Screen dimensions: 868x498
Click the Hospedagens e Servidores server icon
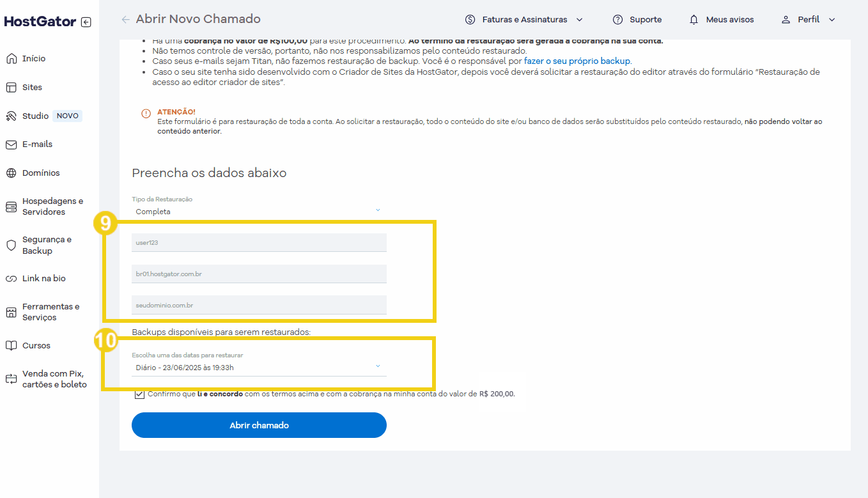11,207
